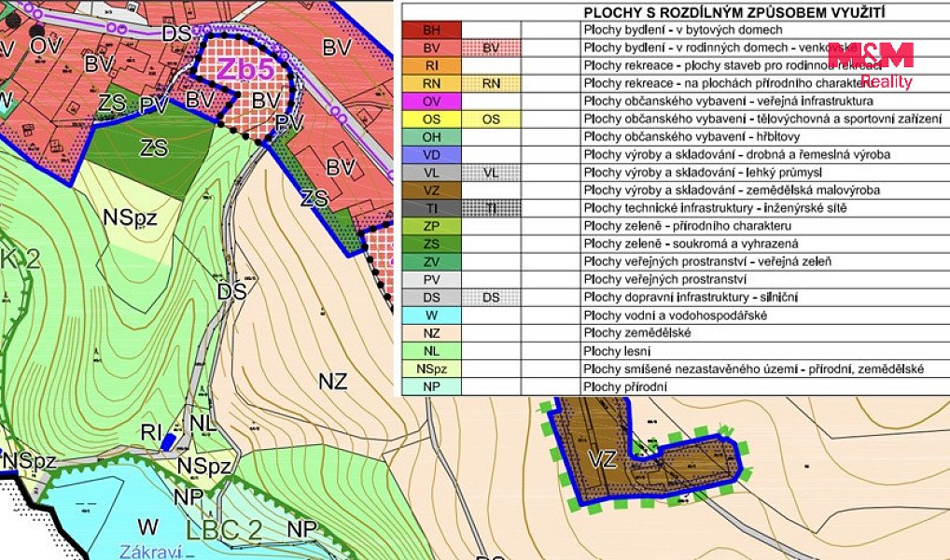Screen dimensions: 950x560
Task: Pick the beige NZ legend swatch
Action: [x=431, y=333]
